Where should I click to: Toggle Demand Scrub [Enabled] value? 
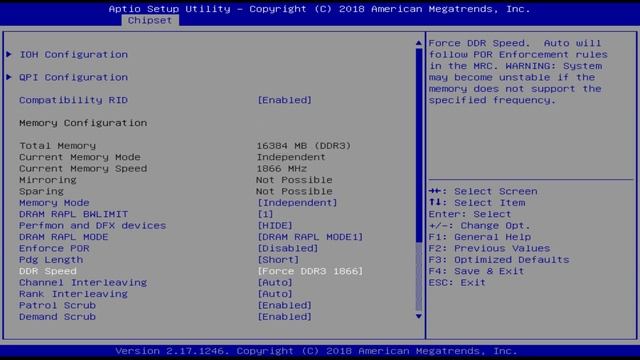[x=284, y=317]
